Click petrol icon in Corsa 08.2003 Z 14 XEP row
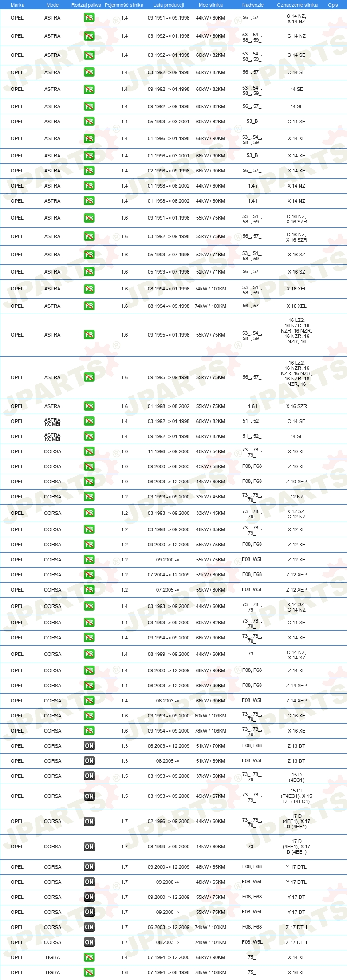 coord(89,701)
